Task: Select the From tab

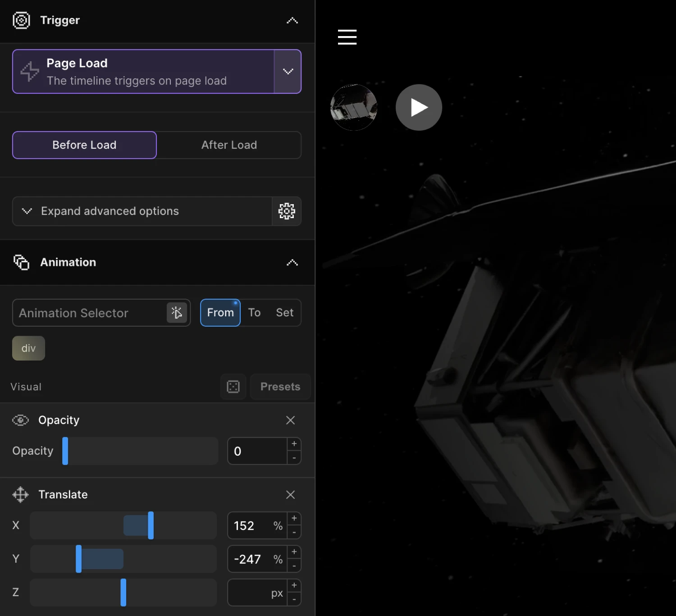Action: coord(220,312)
